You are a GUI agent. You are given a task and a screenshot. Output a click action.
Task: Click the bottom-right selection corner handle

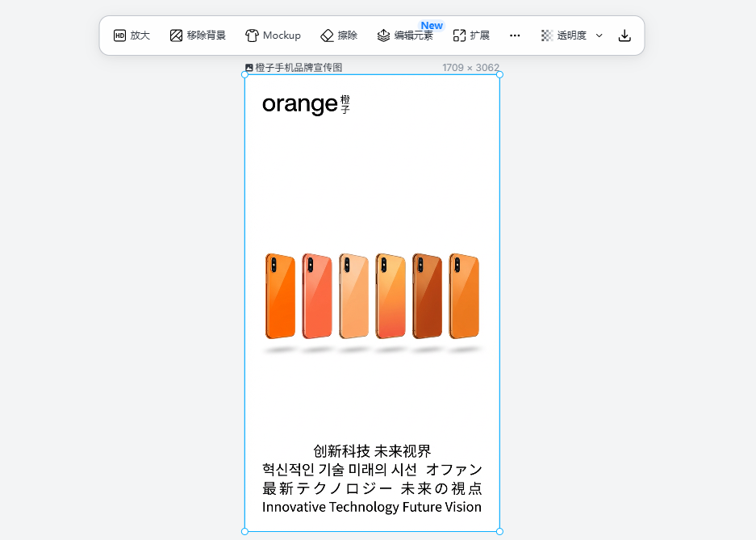click(499, 531)
